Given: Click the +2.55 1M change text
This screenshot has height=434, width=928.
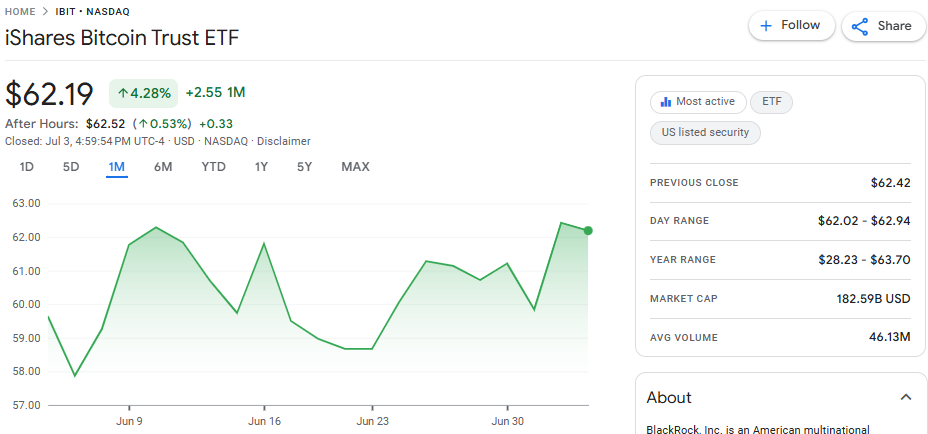Looking at the screenshot, I should pyautogui.click(x=215, y=92).
